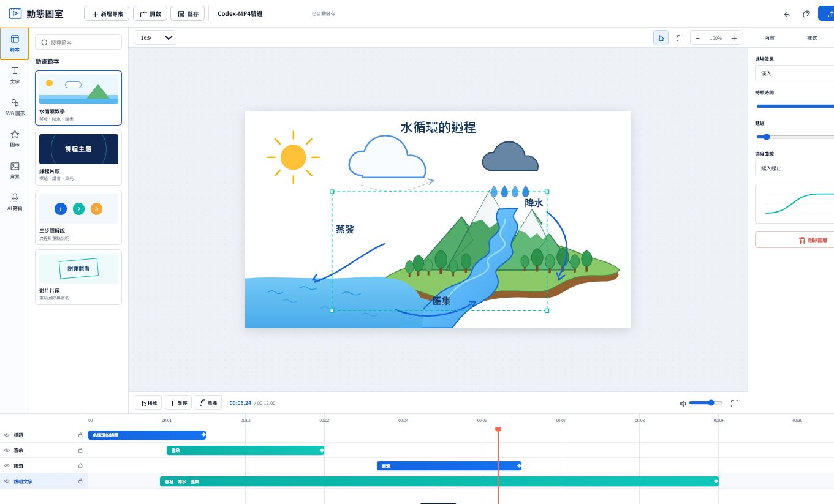Image resolution: width=834 pixels, height=504 pixels.
Task: Hide the 說明文字 track with eye icon
Action: pyautogui.click(x=7, y=481)
